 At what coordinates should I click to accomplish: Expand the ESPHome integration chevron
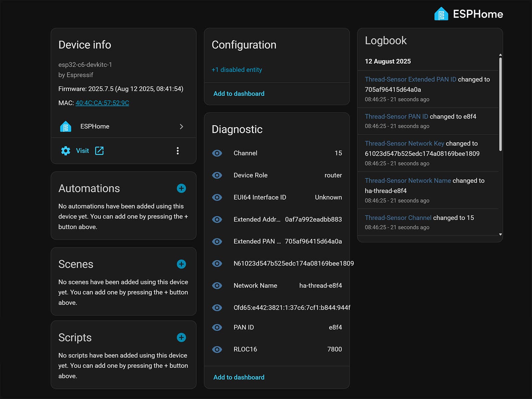pos(181,126)
